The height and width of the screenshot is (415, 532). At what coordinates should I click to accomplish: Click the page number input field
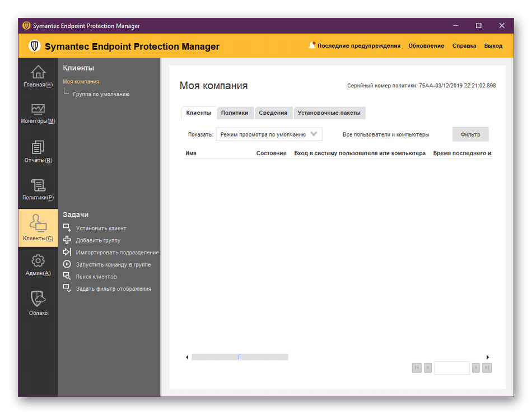451,368
